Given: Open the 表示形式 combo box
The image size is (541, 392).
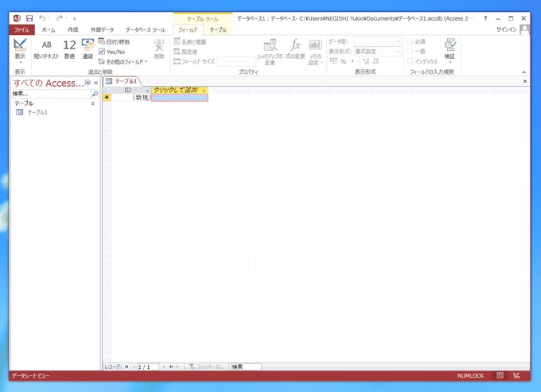Looking at the screenshot, I should [x=378, y=52].
